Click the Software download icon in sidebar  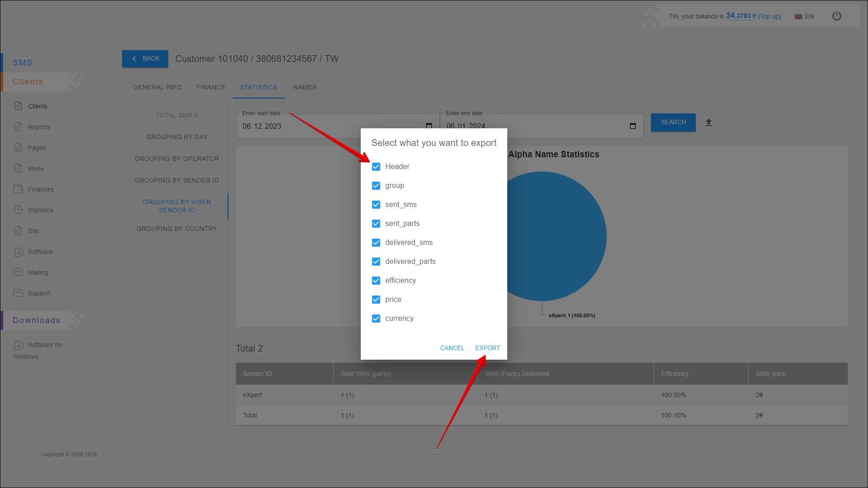[18, 252]
